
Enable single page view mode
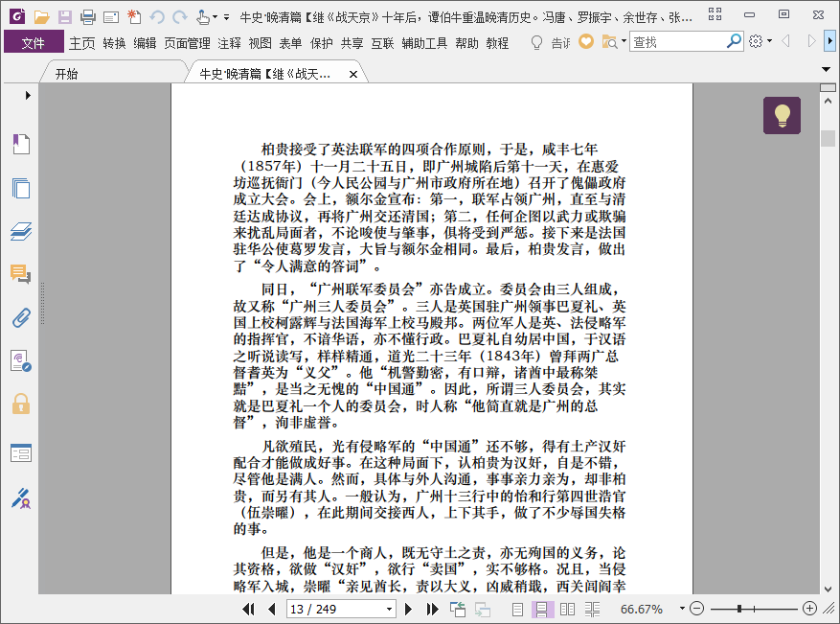point(517,609)
